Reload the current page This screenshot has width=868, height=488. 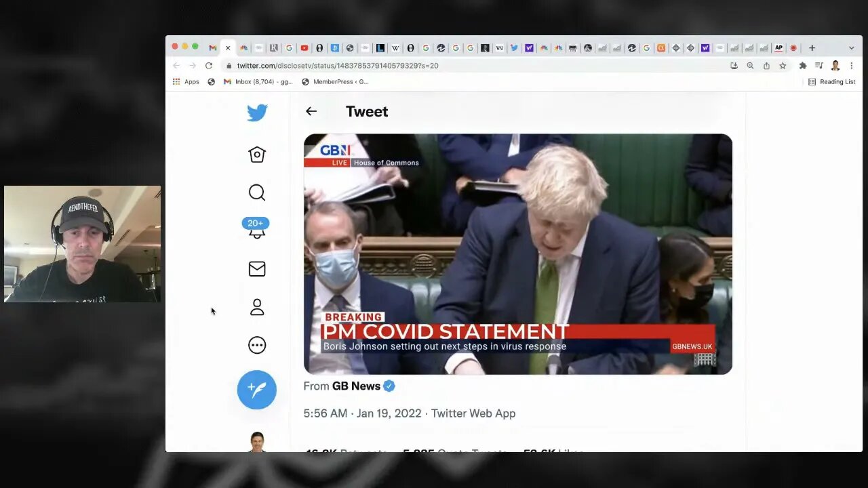(x=209, y=66)
